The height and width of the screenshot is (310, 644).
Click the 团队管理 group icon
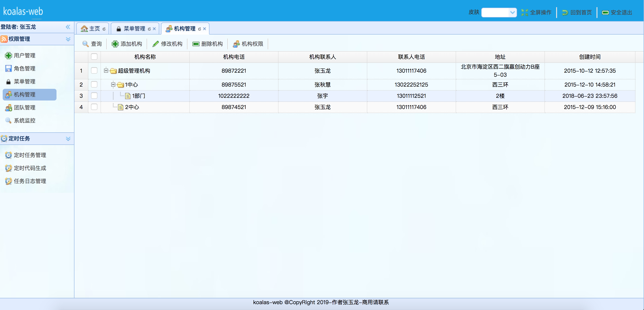(x=9, y=107)
